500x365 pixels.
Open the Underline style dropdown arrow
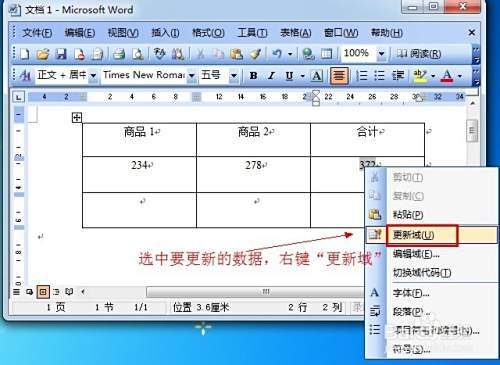[302, 76]
